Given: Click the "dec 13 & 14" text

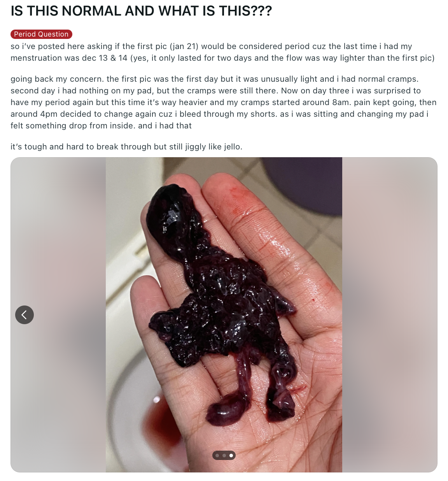Looking at the screenshot, I should coord(105,58).
